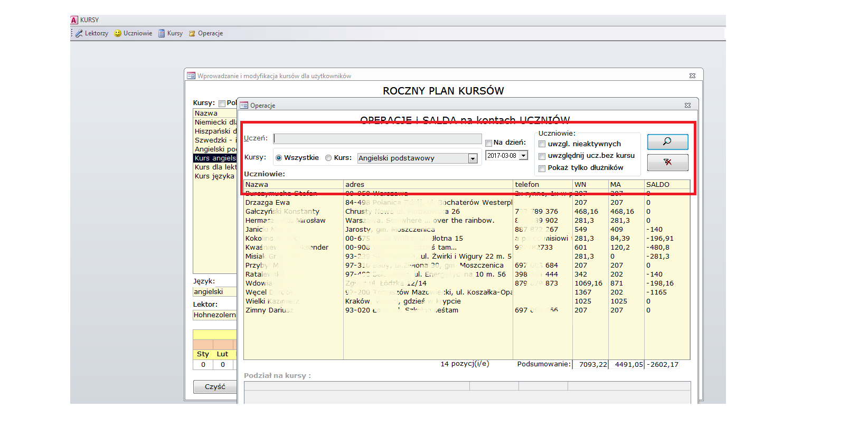The image size is (868, 436).
Task: Select the 'Angielski po' course in the Kursy list
Action: coord(215,149)
